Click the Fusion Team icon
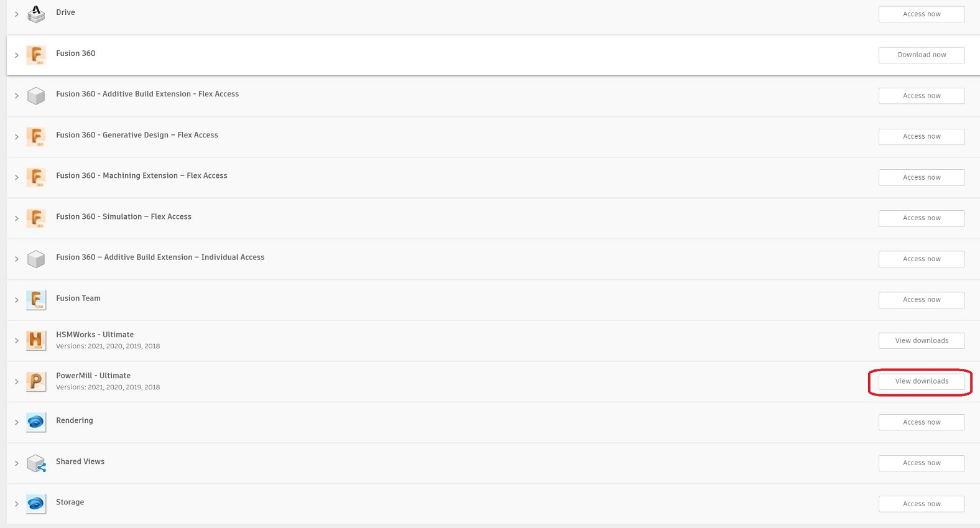The width and height of the screenshot is (980, 528). tap(36, 300)
